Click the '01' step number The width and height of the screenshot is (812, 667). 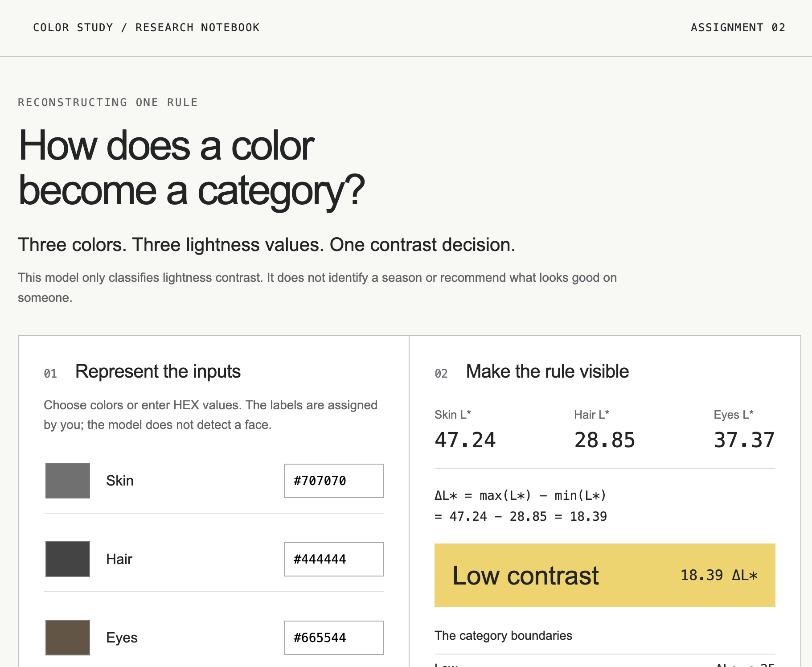click(x=50, y=374)
